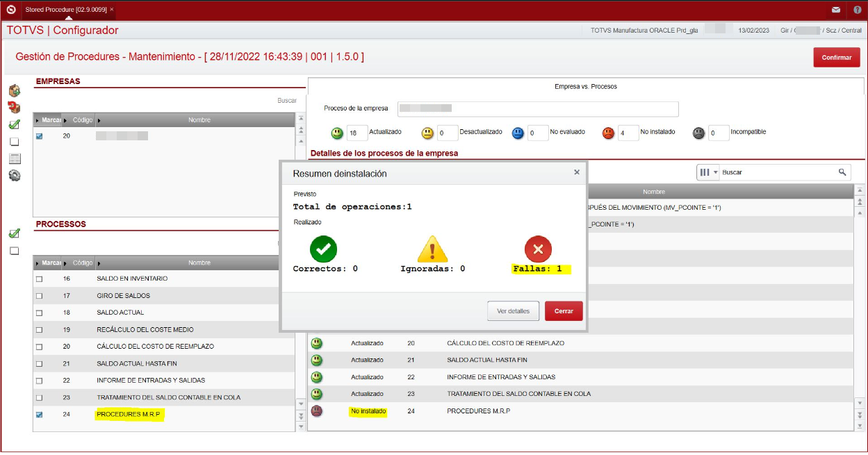Check process 16 Saldo en inventario
868x455 pixels.
tap(39, 279)
